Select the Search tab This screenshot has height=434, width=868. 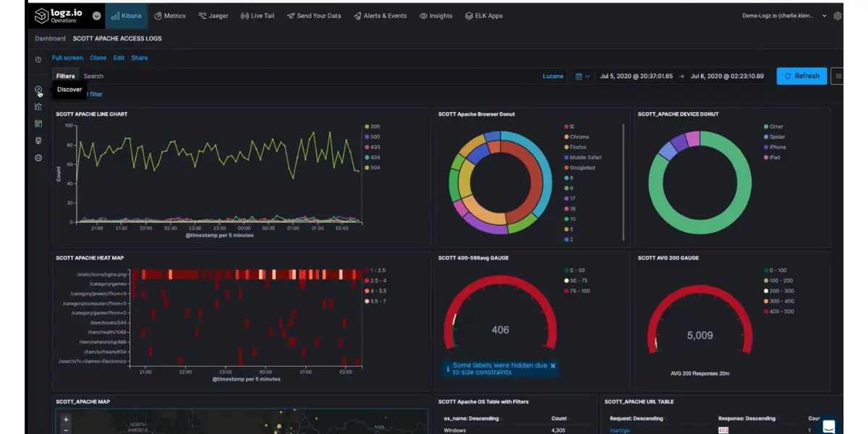[x=93, y=76]
